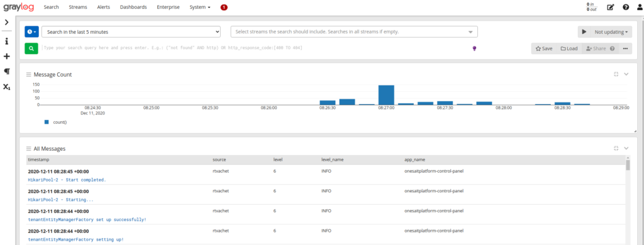Open the Enterprise menu item
Screen dimensions: 644x245
(168, 7)
